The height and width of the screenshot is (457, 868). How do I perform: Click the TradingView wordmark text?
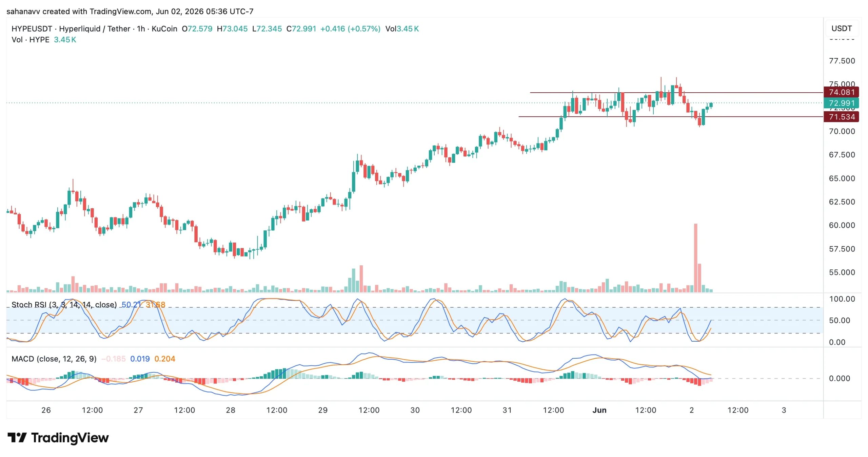pos(70,438)
